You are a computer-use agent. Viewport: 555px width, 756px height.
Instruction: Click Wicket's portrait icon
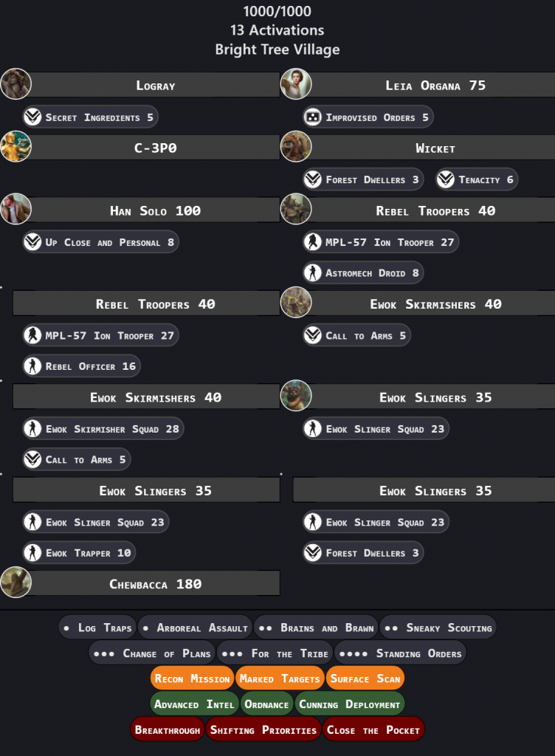(296, 146)
